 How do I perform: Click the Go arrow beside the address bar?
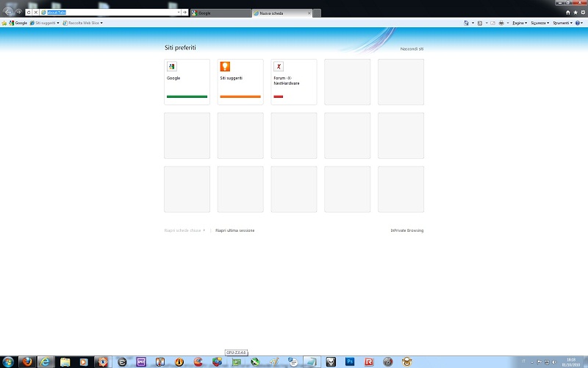tap(185, 13)
